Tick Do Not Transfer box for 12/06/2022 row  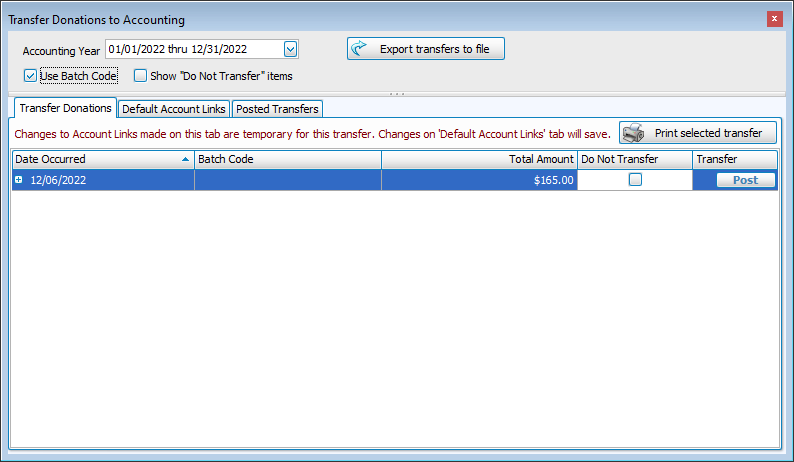tap(635, 180)
